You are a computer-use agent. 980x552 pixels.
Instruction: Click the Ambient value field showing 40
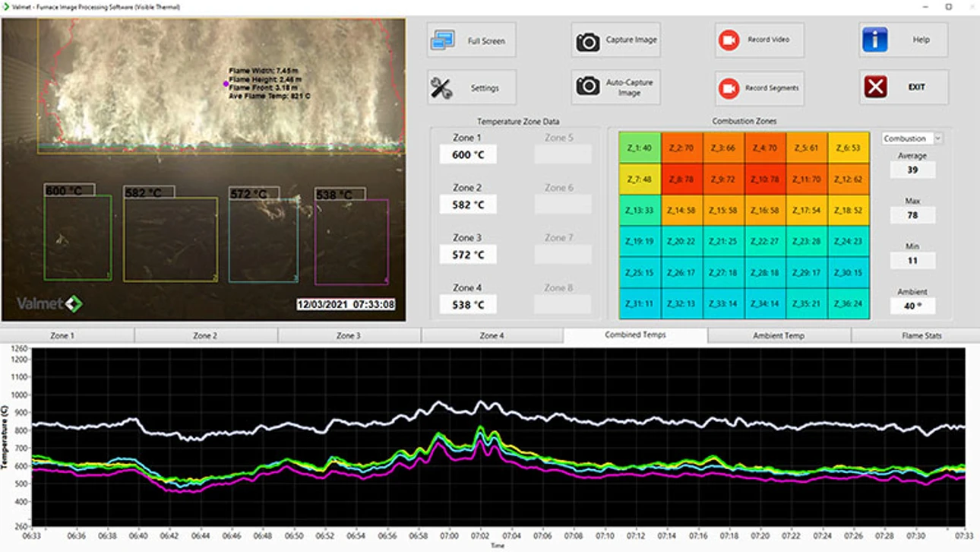pos(912,306)
